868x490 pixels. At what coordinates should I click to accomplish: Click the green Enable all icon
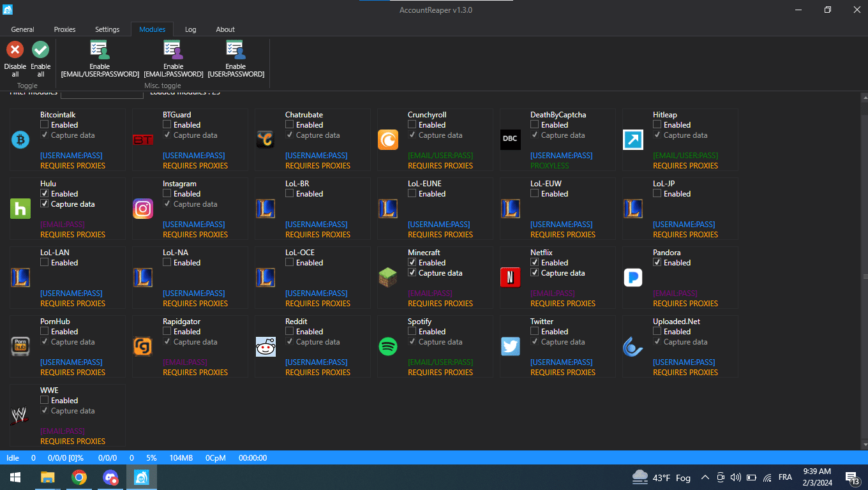[x=40, y=49]
